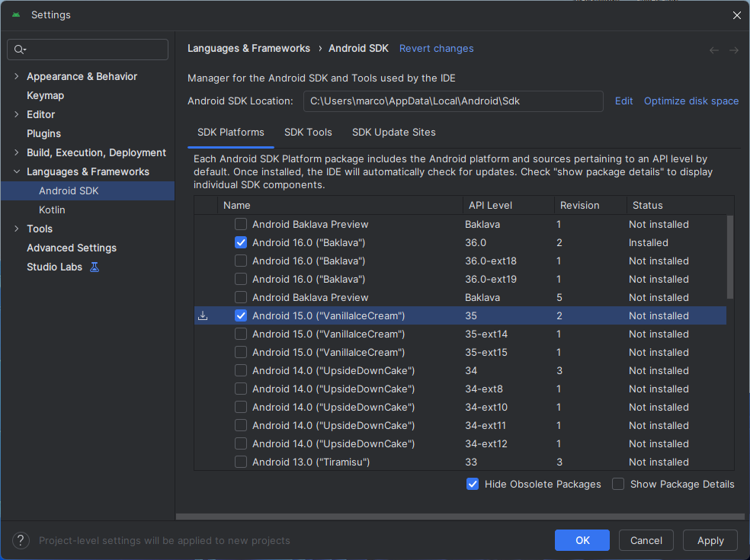
Task: Uncheck Android 16.0 Baklava API 36.0
Action: 241,242
